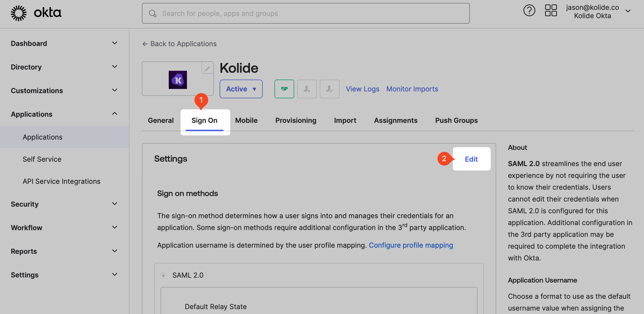
Task: Click Back to Applications link
Action: (180, 44)
